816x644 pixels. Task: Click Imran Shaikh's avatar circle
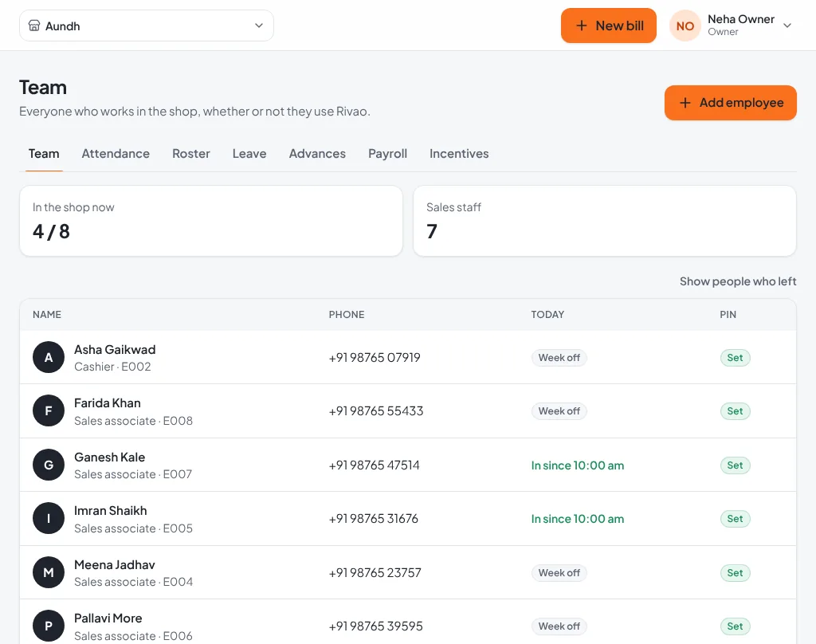[x=49, y=519]
